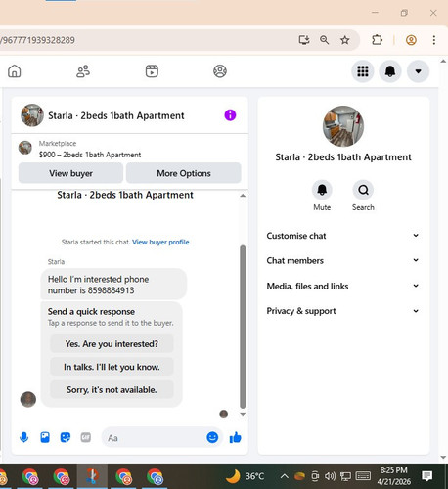Viewport: 448px width, 489px height.
Task: Click the voice clip microphone icon
Action: pos(23,437)
